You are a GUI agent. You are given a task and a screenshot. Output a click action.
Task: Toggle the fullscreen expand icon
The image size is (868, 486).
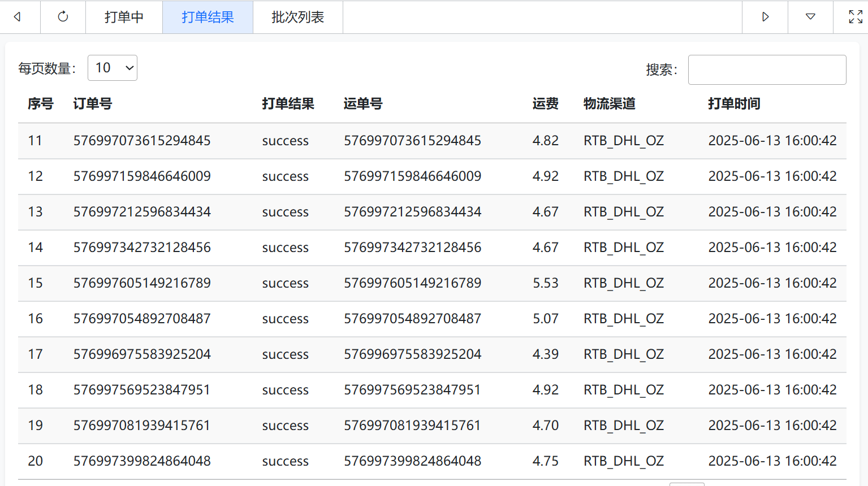click(x=856, y=17)
